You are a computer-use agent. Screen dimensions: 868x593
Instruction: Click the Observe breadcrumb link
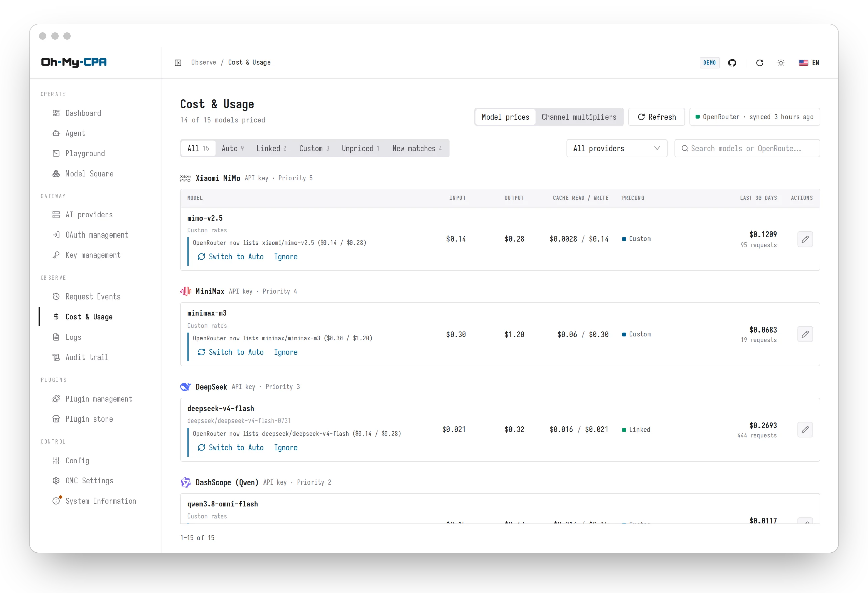(204, 62)
